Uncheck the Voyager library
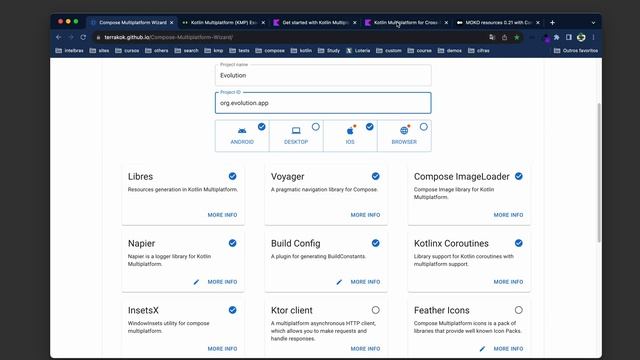Viewport: 640px width, 360px height. pyautogui.click(x=376, y=176)
